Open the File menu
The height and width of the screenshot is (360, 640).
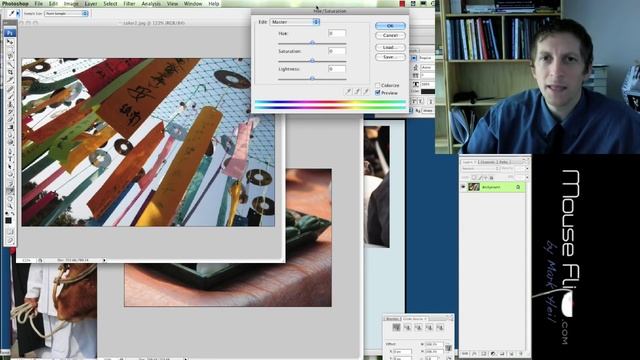click(38, 4)
